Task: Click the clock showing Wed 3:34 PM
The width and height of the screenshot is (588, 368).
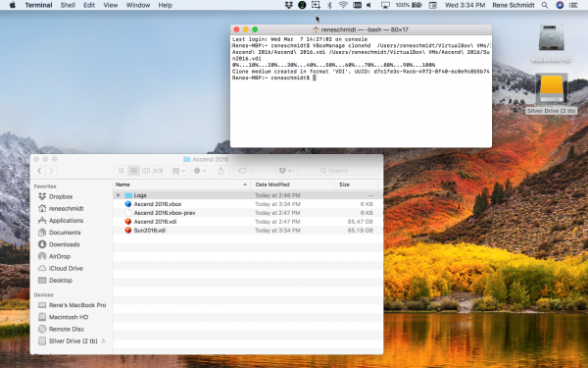Action: pyautogui.click(x=465, y=5)
